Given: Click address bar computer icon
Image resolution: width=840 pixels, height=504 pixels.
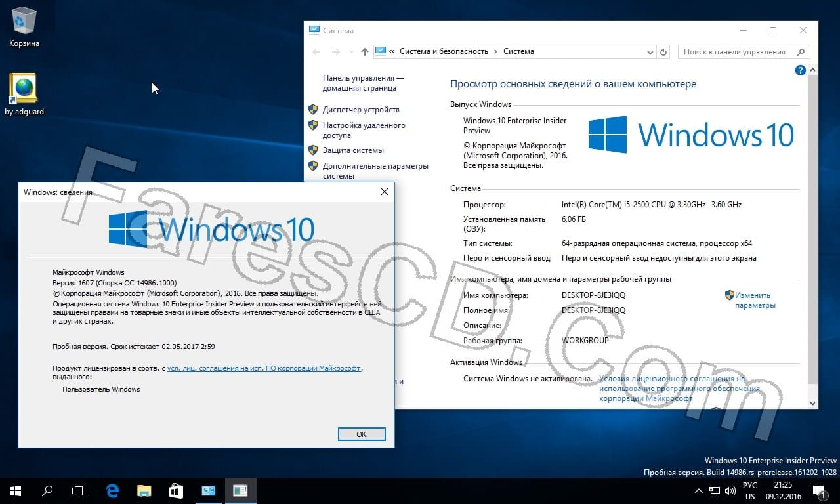Looking at the screenshot, I should pos(381,51).
